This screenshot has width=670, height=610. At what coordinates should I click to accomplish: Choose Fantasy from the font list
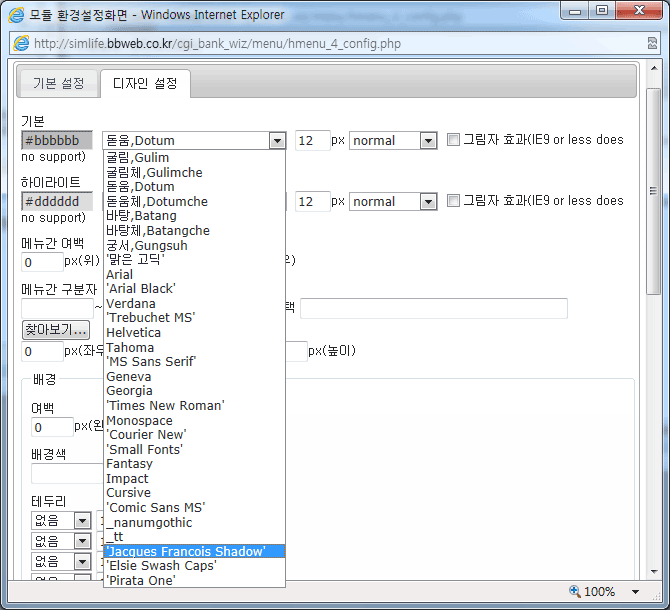click(194, 464)
